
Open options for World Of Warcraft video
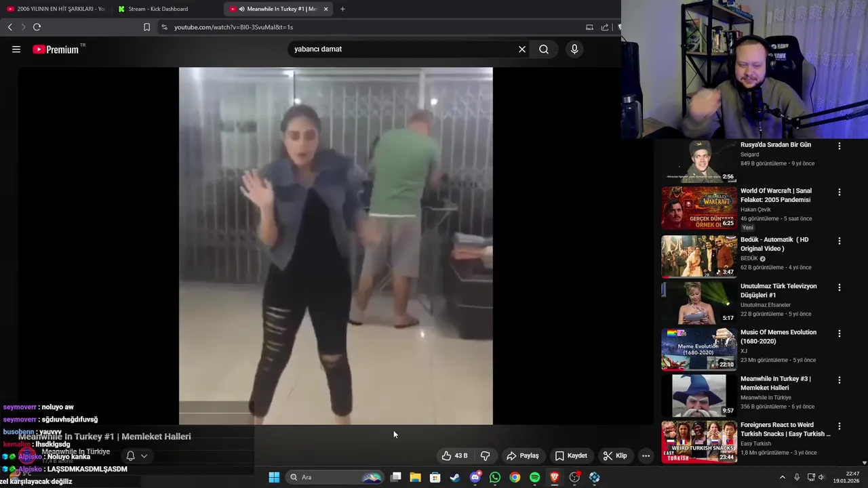839,192
